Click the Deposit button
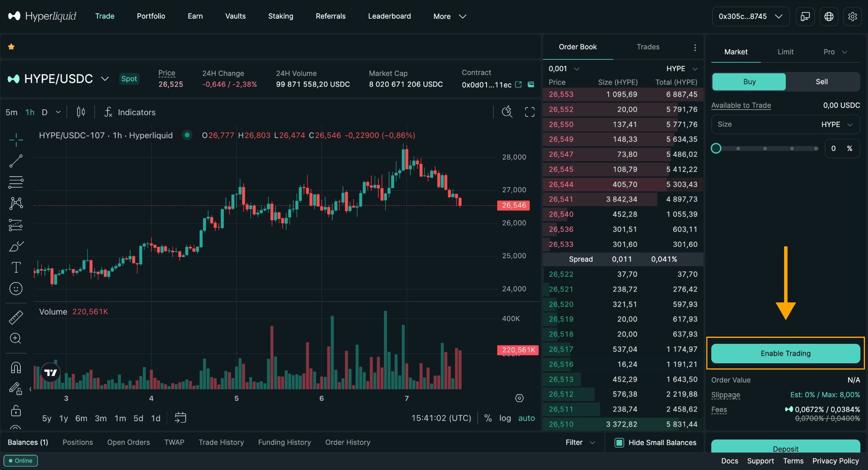The image size is (868, 470). 785,446
